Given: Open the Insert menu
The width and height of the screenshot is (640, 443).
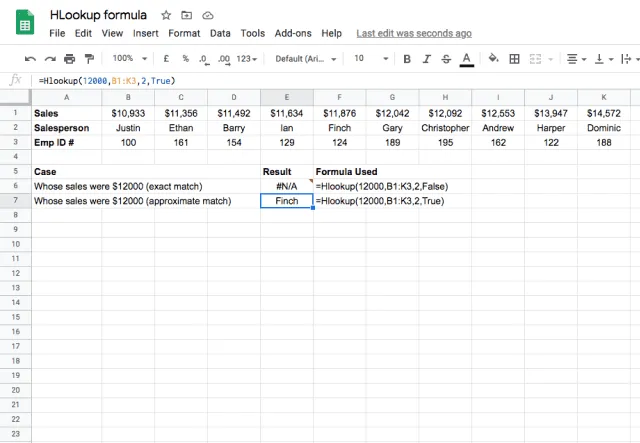Looking at the screenshot, I should (145, 33).
